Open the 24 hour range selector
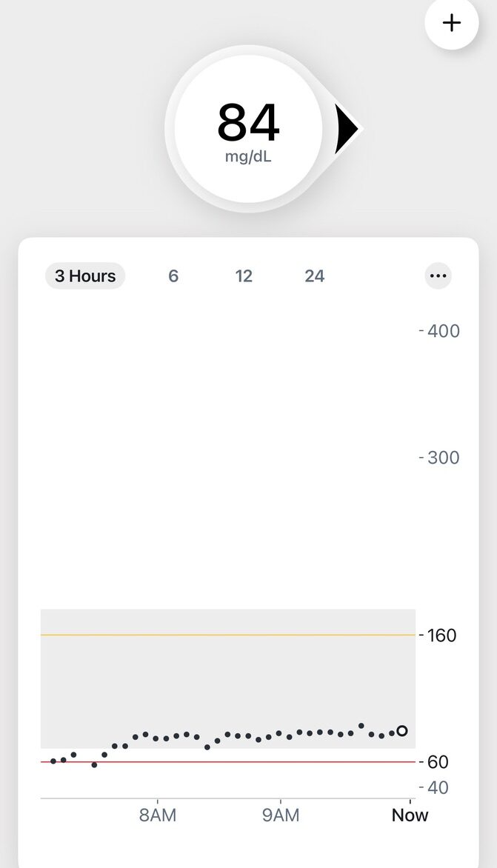Viewport: 497px width, 868px height. click(314, 276)
